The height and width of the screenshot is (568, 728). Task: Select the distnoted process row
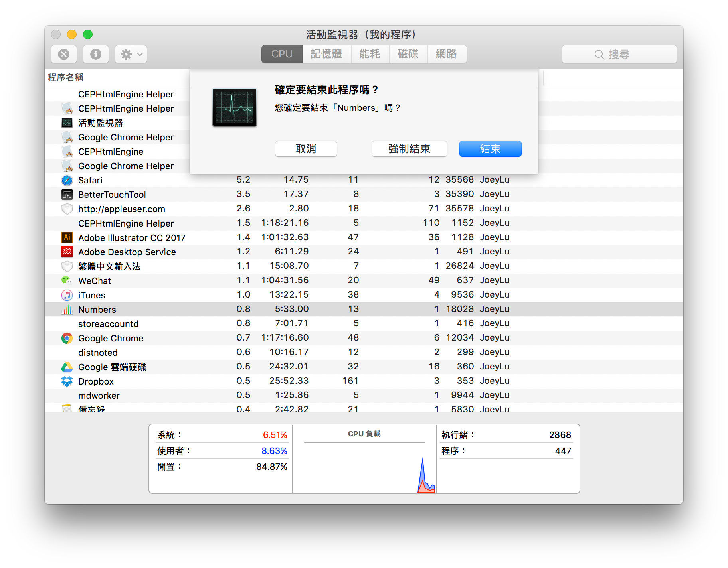[364, 352]
